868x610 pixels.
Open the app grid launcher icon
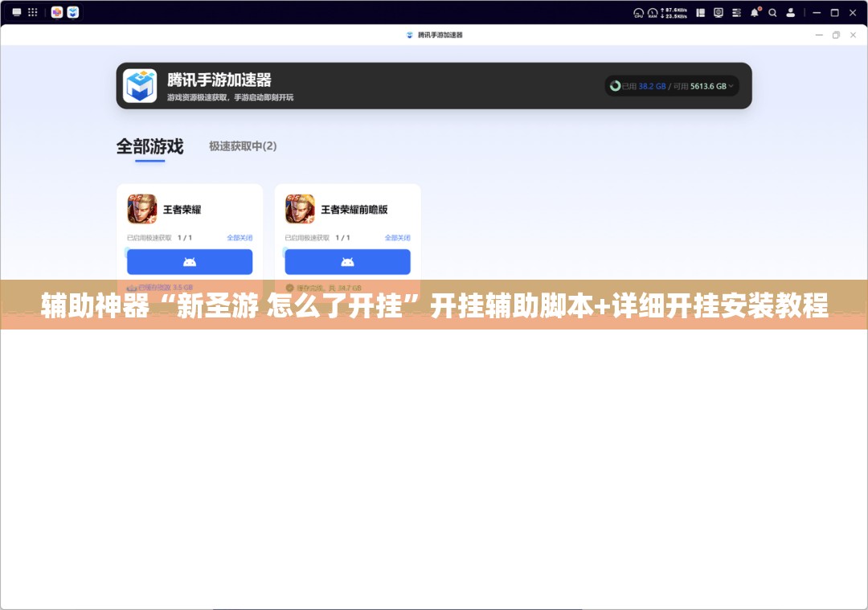33,12
